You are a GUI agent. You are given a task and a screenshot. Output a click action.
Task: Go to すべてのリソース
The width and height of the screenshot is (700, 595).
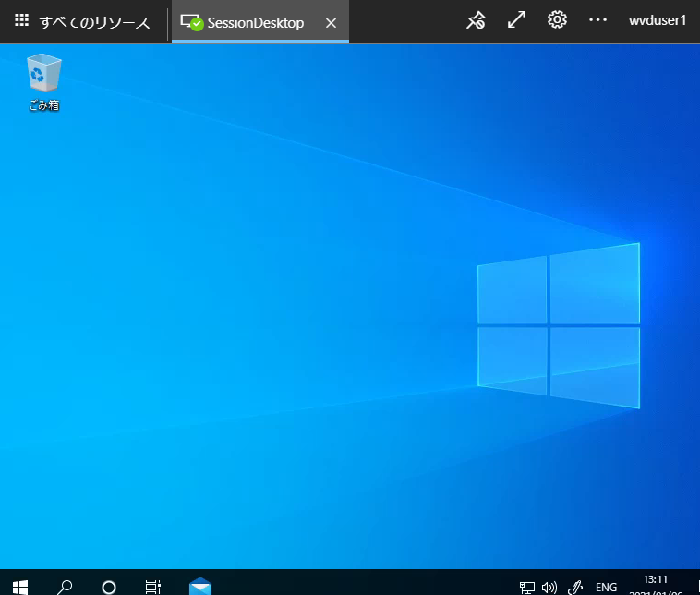pos(94,22)
